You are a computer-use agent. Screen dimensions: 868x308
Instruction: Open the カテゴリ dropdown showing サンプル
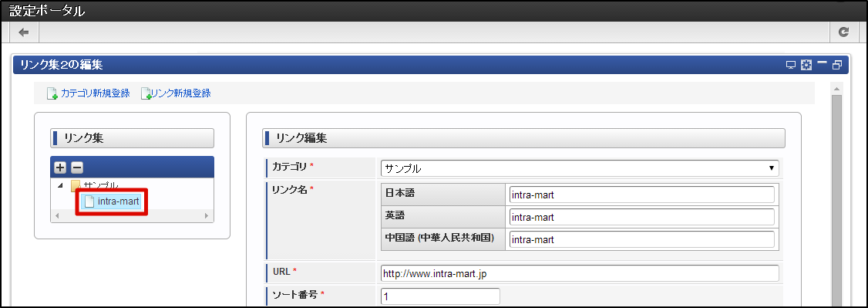580,168
